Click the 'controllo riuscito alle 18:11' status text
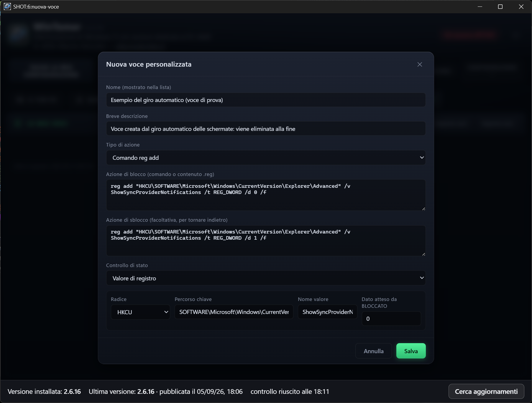Screen dimensions: 532x403 pos(290,392)
